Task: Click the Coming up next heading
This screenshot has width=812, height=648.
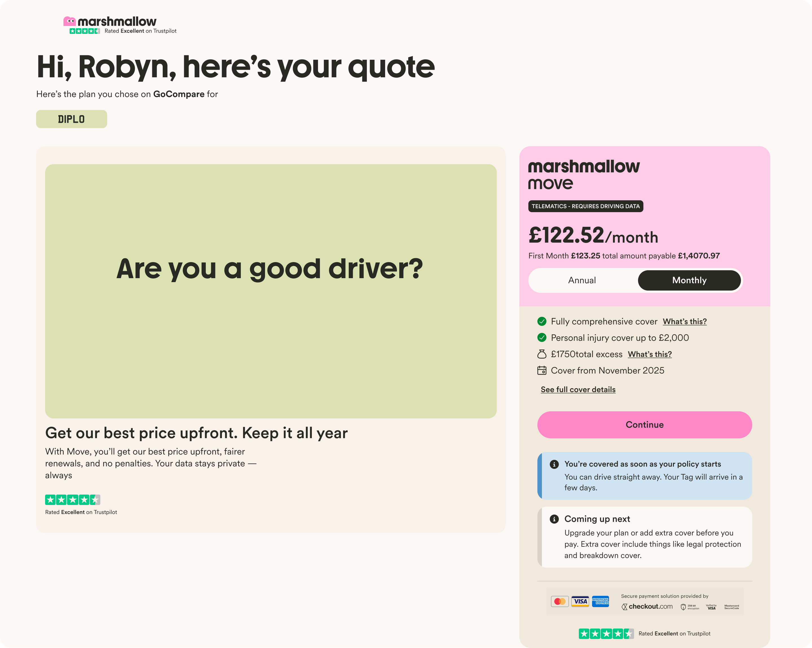Action: pyautogui.click(x=597, y=519)
